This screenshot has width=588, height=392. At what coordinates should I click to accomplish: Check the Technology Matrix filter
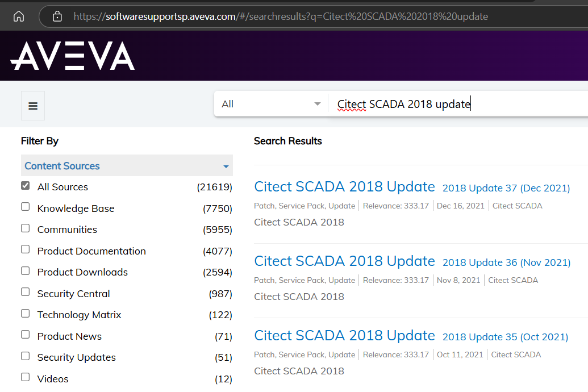pyautogui.click(x=25, y=313)
